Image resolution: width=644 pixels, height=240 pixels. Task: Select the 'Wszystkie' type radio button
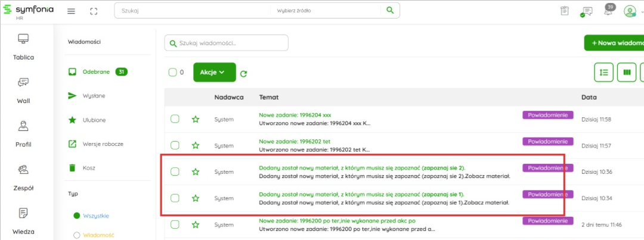76,216
